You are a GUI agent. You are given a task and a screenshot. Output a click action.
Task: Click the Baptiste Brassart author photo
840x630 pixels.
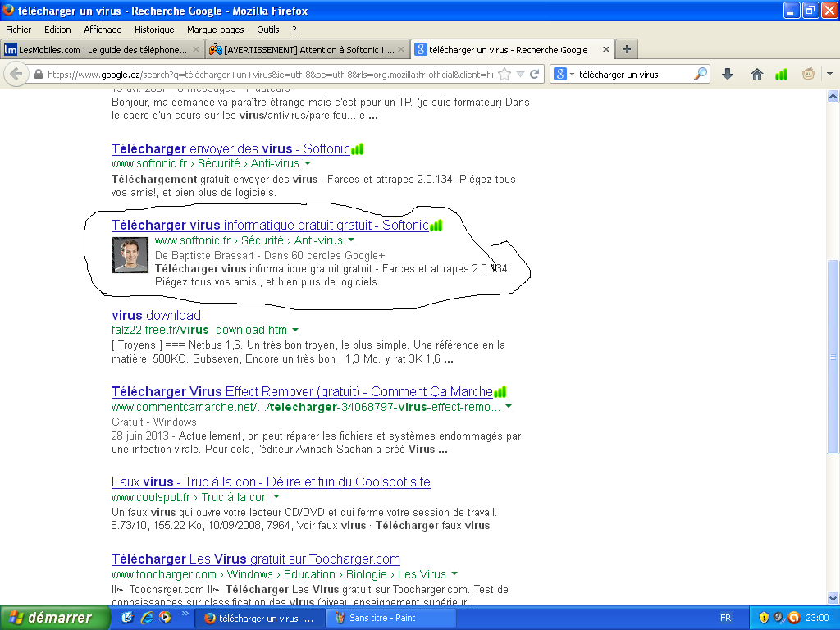[x=130, y=255]
